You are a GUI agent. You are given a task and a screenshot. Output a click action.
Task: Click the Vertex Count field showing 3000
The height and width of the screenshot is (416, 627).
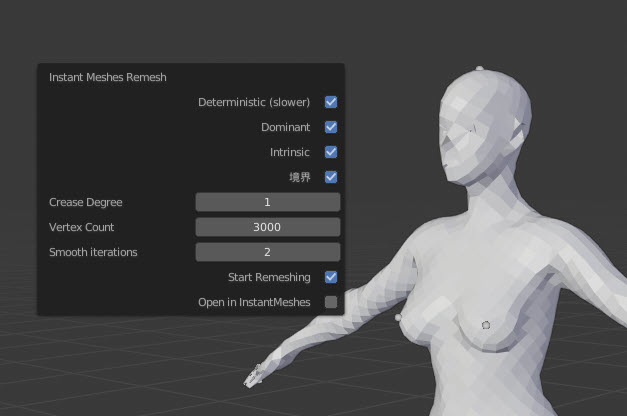click(268, 227)
